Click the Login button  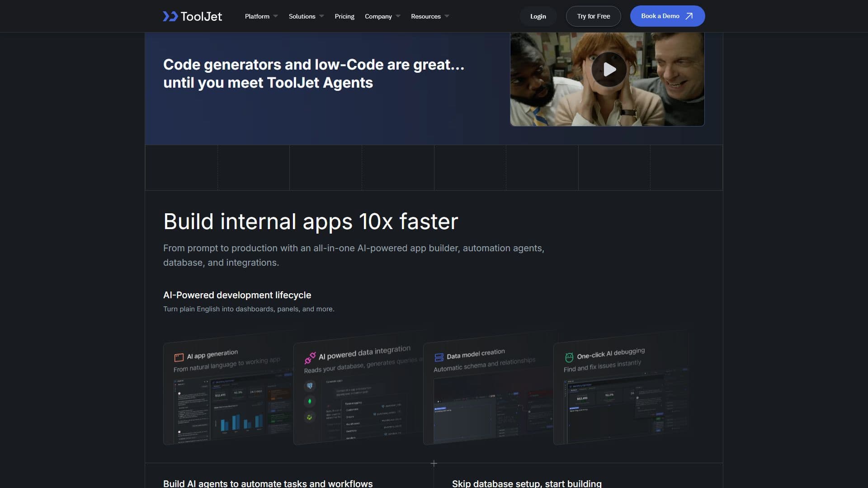click(x=538, y=16)
